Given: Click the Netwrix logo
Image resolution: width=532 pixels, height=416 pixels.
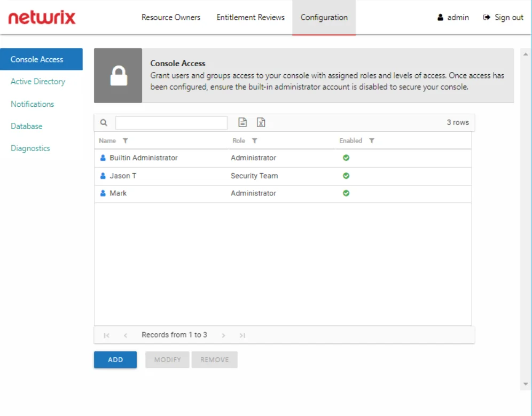Looking at the screenshot, I should [42, 17].
